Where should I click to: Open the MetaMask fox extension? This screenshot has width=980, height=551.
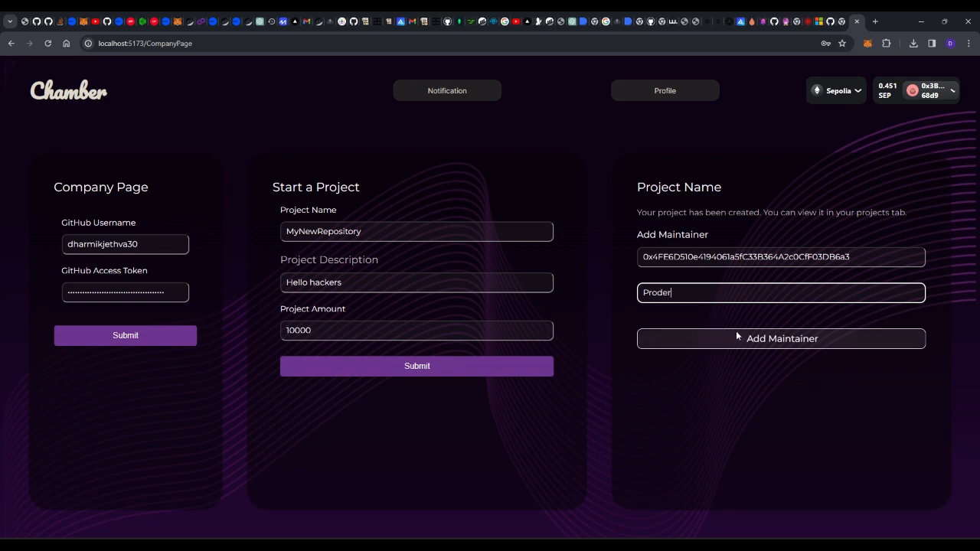(x=867, y=44)
